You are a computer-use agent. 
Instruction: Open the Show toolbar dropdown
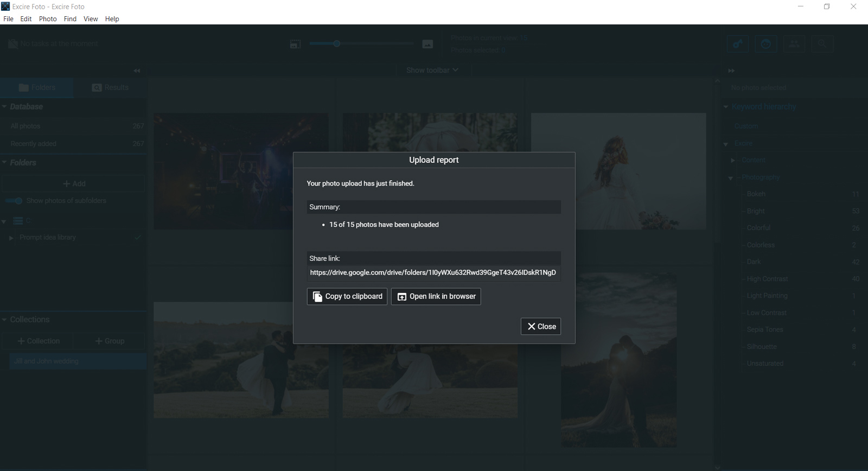pos(432,70)
